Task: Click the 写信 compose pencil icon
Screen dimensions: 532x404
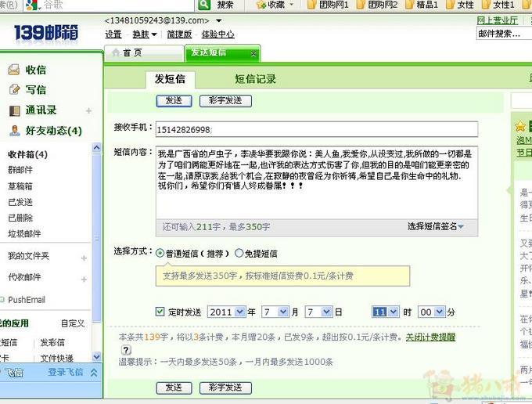Action: 14,89
